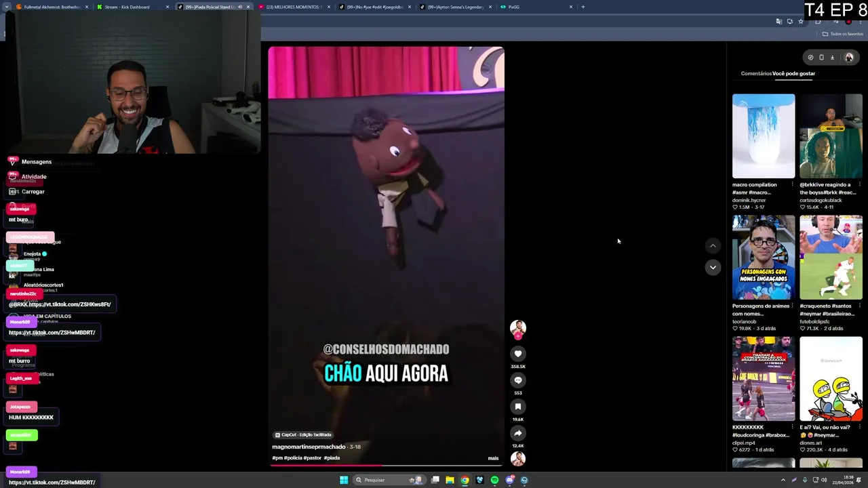Image resolution: width=868 pixels, height=488 pixels.
Task: Open Spotify from the taskbar
Action: tap(494, 480)
